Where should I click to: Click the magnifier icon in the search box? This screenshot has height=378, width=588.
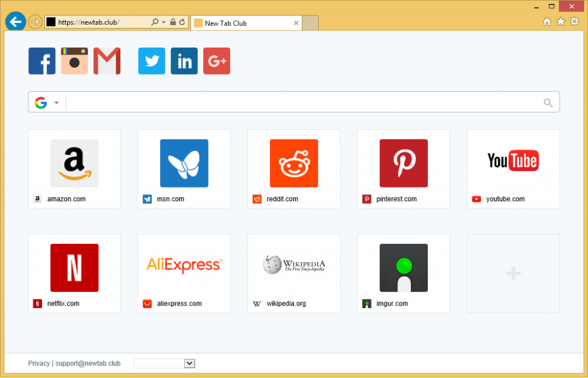point(548,103)
